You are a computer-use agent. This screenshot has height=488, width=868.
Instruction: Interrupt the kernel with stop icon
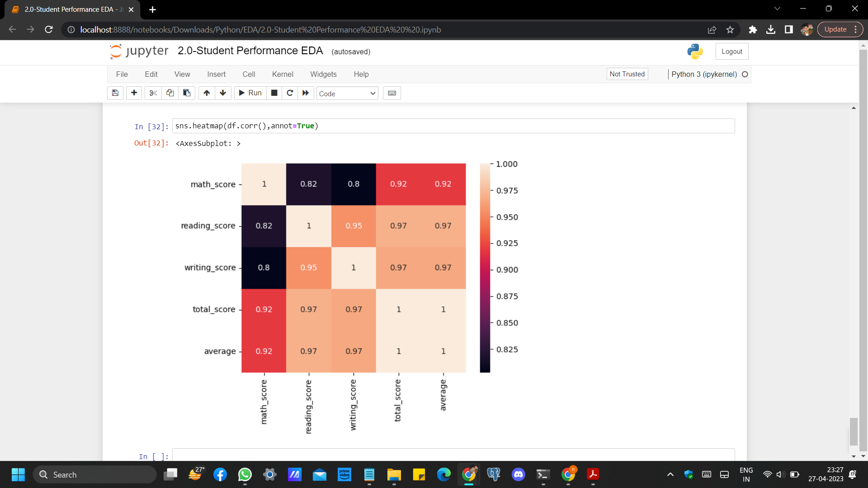(x=274, y=93)
